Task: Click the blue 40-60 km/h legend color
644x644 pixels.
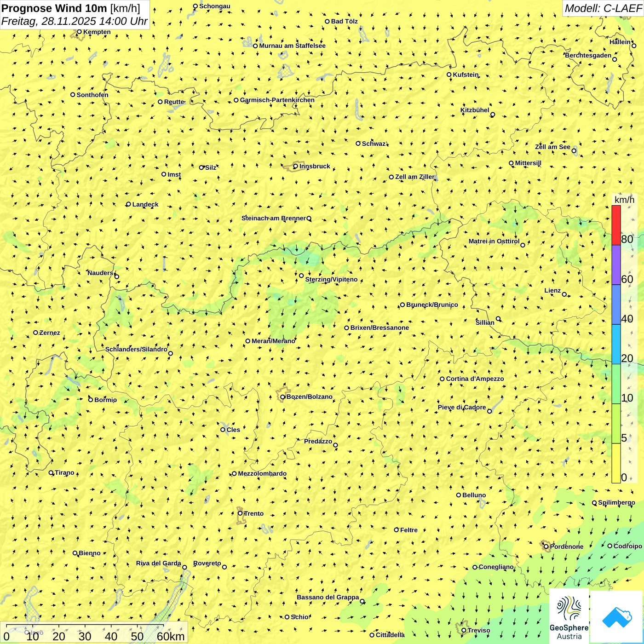Action: tap(616, 305)
